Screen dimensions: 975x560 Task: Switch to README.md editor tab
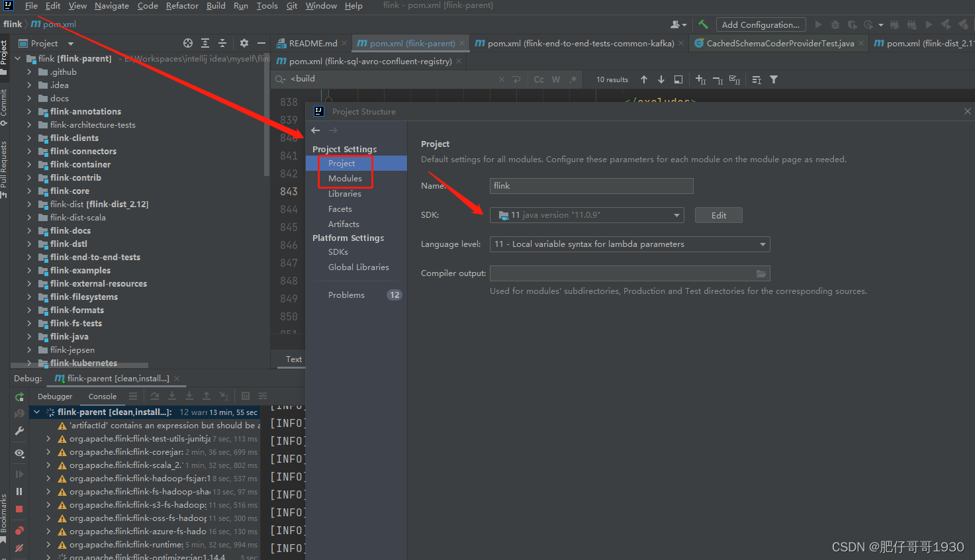pos(313,44)
